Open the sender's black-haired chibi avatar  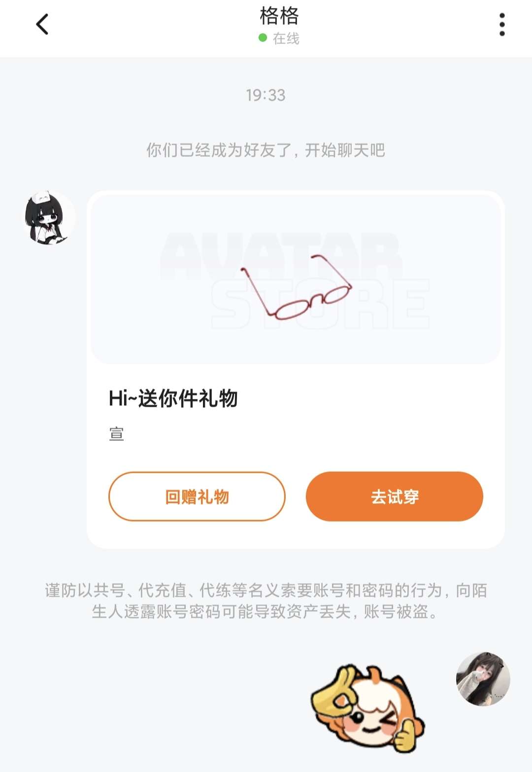pos(50,217)
